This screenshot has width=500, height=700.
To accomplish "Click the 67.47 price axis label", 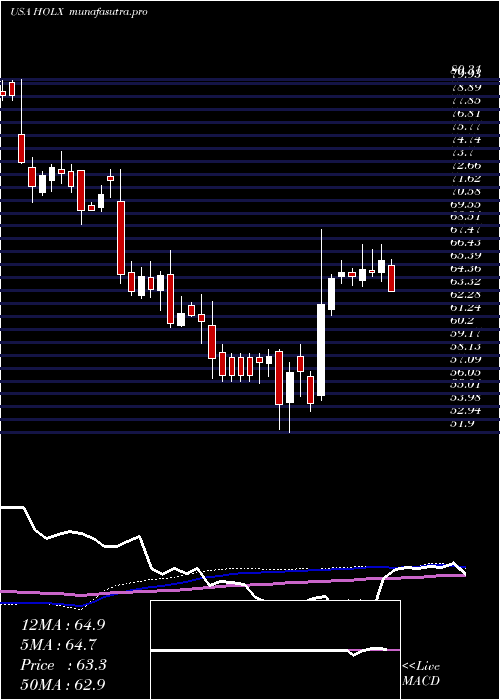I will click(x=465, y=230).
